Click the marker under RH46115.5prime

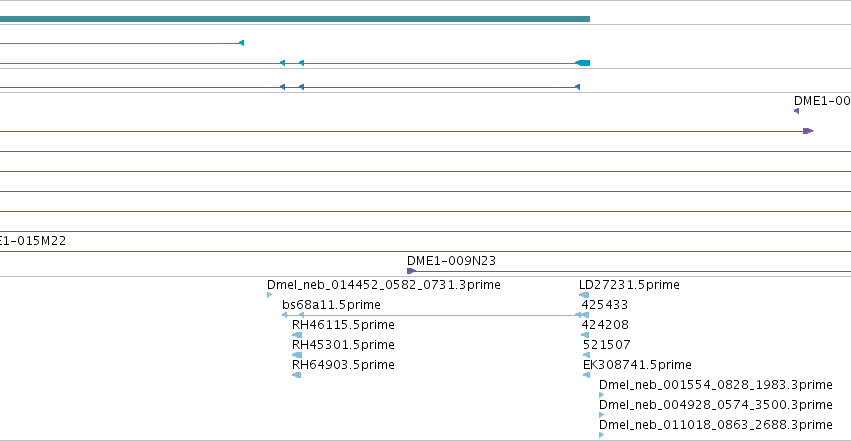point(297,335)
